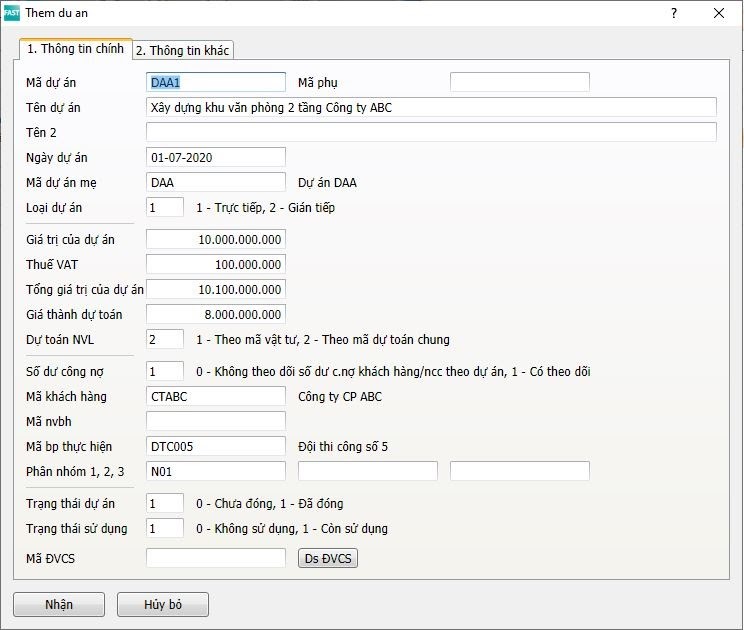Click the Thuế VAT amount field
Image resolution: width=744 pixels, height=630 pixels.
pos(215,264)
